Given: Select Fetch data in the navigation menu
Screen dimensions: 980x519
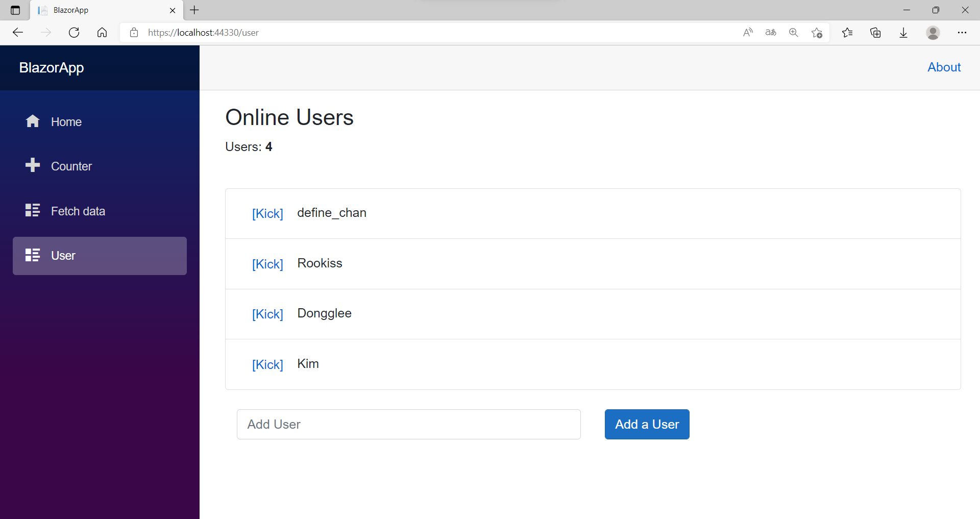Looking at the screenshot, I should point(78,211).
